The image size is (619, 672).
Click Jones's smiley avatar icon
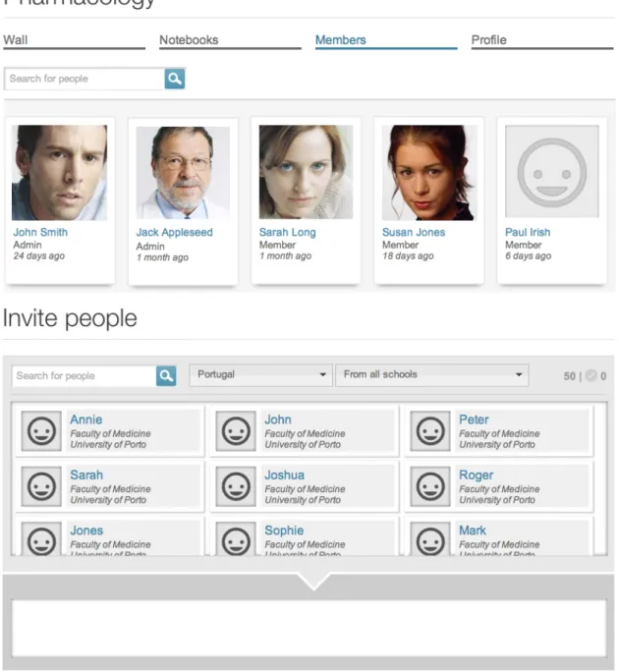pos(41,539)
